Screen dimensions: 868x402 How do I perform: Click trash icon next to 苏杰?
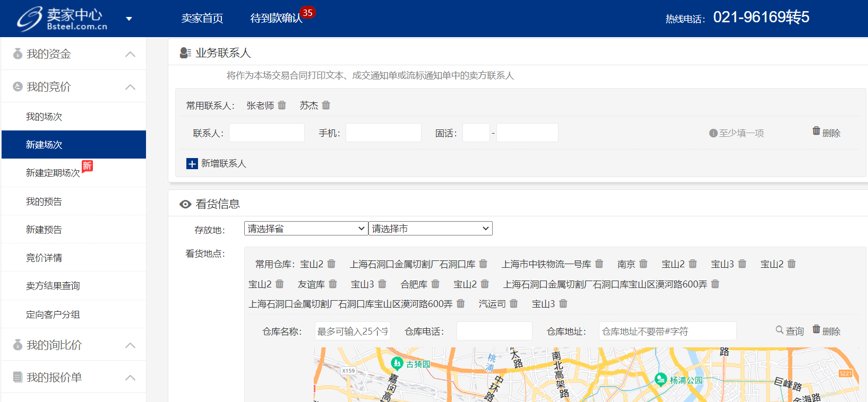326,105
